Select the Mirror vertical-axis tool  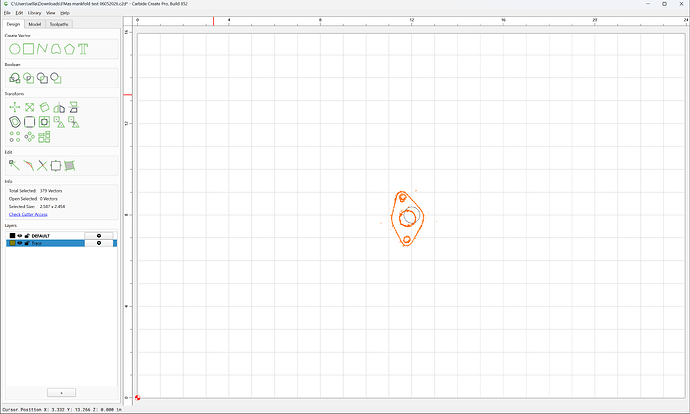pos(59,107)
